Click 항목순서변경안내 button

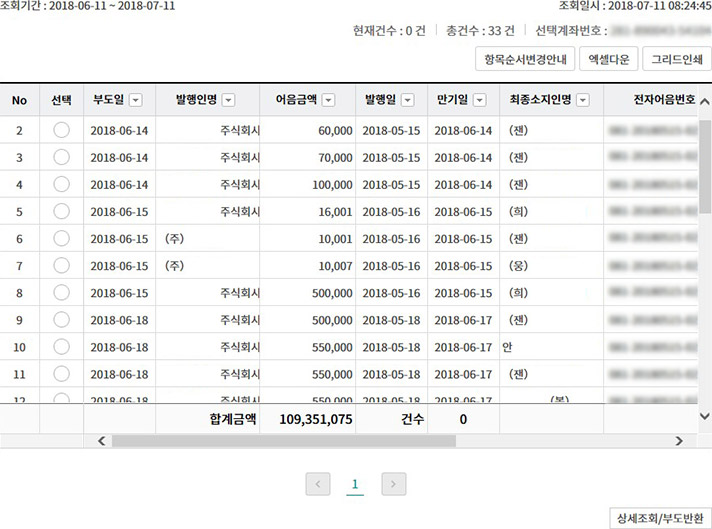click(523, 60)
